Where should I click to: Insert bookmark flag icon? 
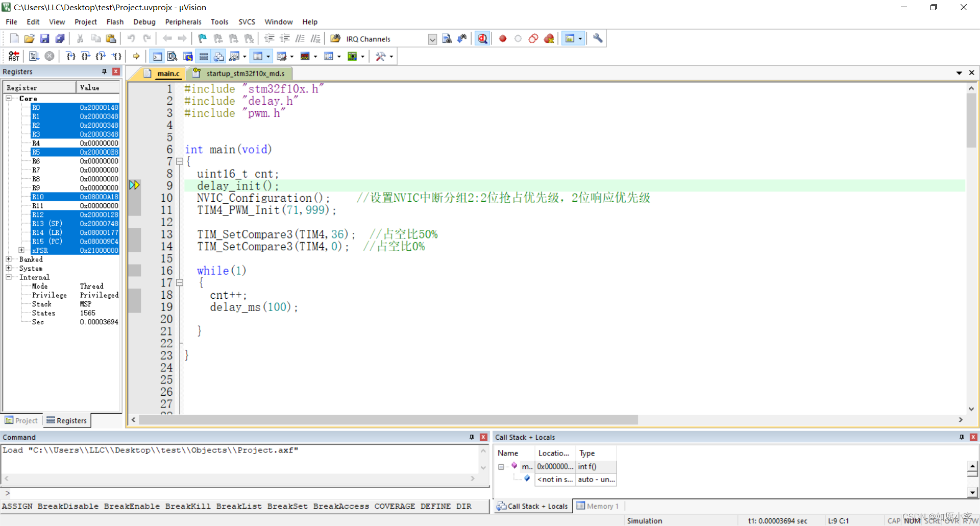pos(202,39)
